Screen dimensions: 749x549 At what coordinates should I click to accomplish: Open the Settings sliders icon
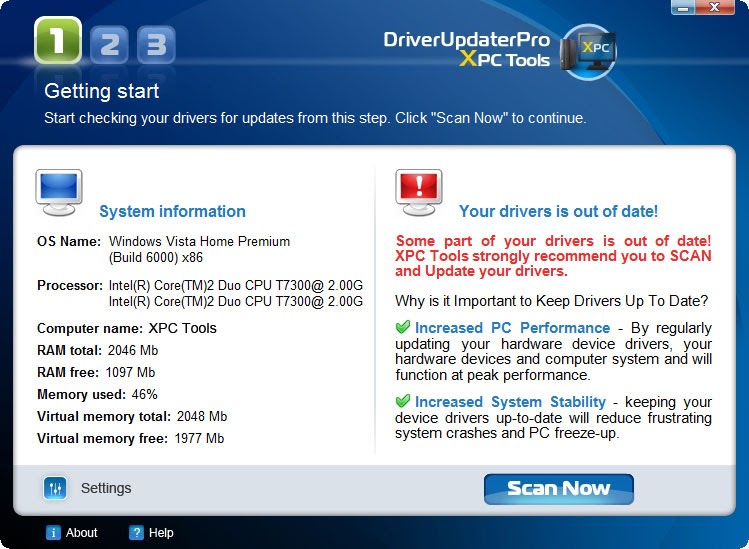click(x=55, y=488)
